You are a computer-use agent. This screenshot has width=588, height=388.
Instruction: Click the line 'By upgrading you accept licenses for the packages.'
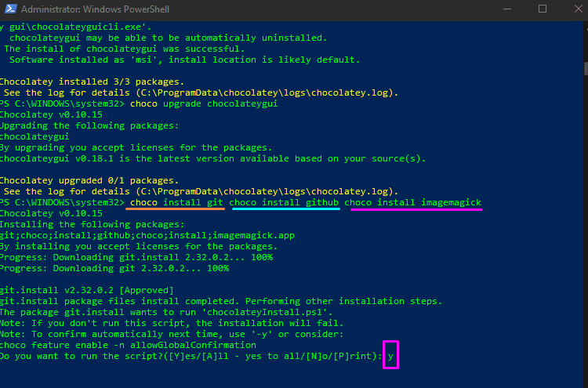pyautogui.click(x=136, y=147)
